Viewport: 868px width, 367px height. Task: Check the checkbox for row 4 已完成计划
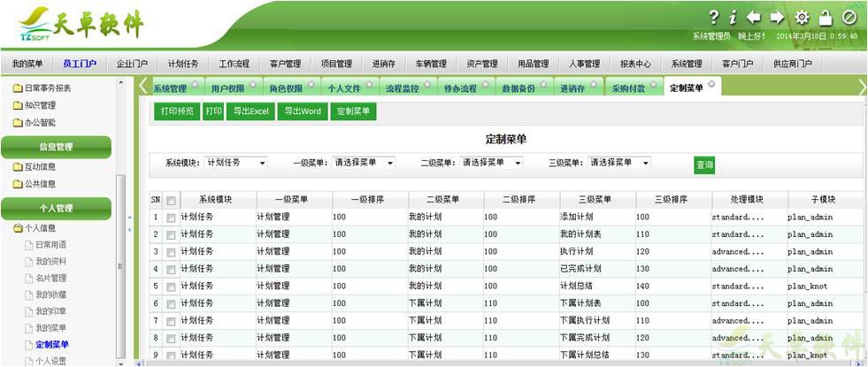point(171,270)
